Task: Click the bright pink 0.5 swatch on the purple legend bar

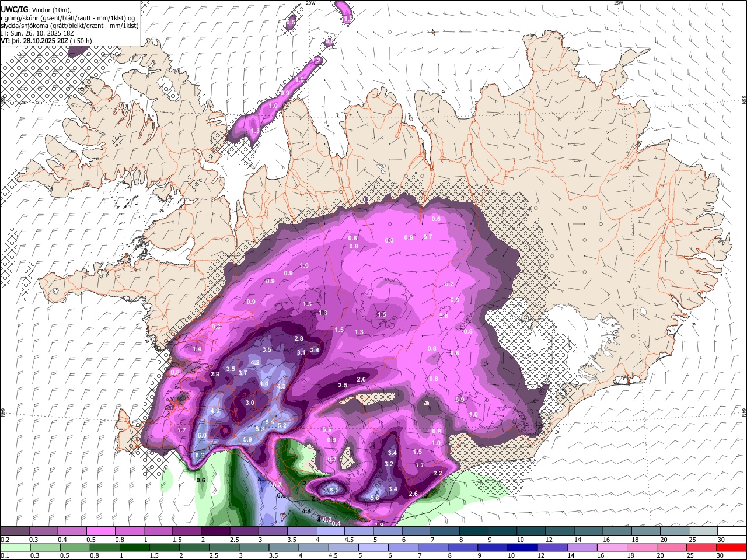Action: pos(101,531)
